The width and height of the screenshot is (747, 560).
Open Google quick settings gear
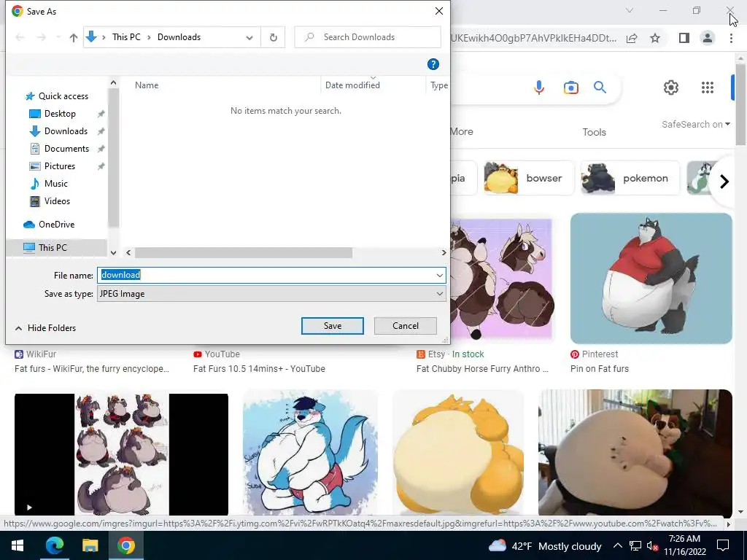click(x=671, y=87)
